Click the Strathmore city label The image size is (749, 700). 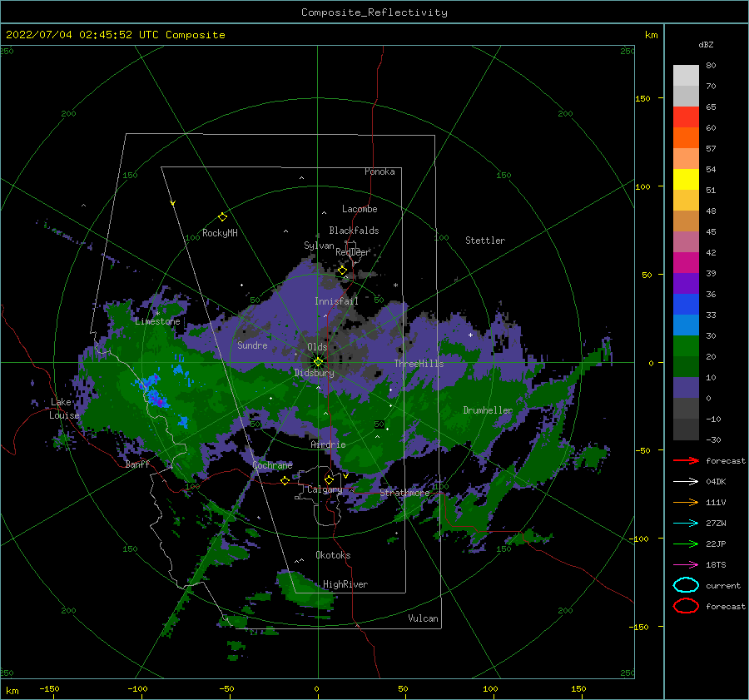click(x=404, y=493)
